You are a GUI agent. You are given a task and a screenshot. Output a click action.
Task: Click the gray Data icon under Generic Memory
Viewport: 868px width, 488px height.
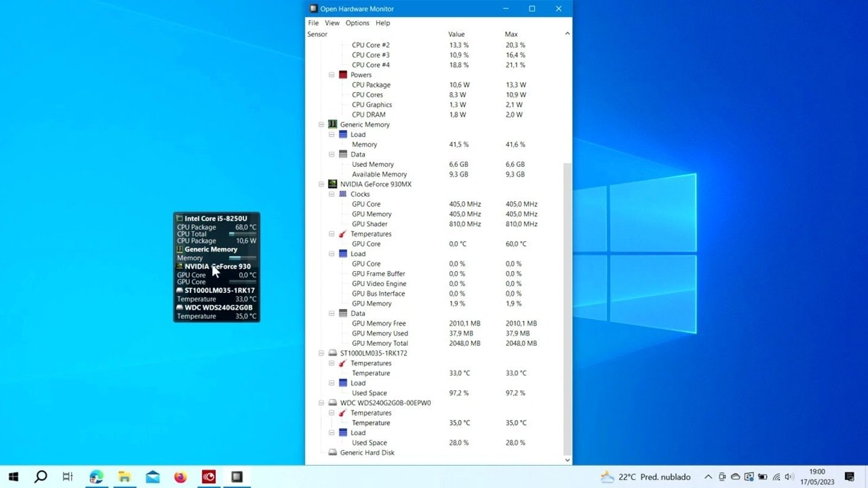coord(343,154)
